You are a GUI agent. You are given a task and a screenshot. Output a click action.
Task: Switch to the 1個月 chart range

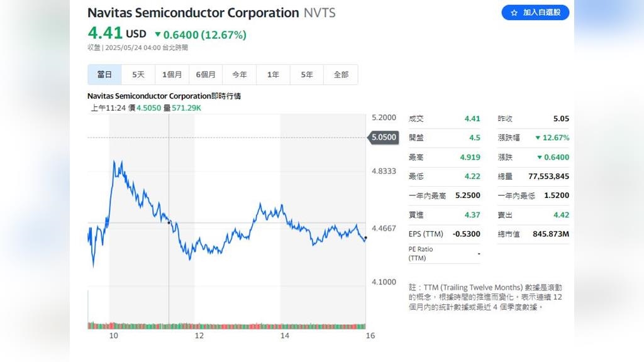pos(172,75)
